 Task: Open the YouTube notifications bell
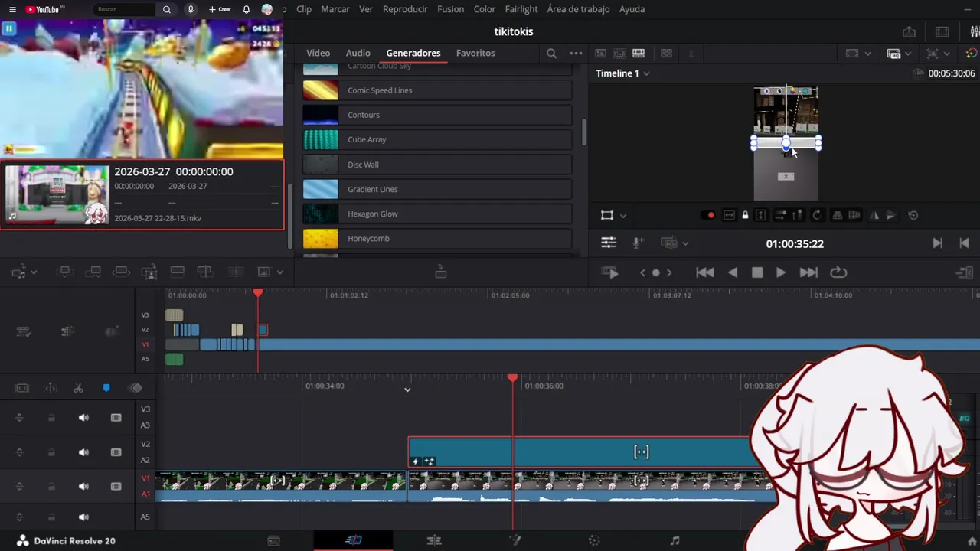coord(246,9)
